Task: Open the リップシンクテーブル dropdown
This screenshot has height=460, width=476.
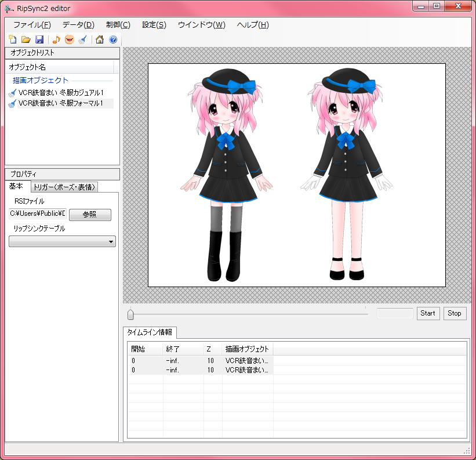Action: click(62, 241)
